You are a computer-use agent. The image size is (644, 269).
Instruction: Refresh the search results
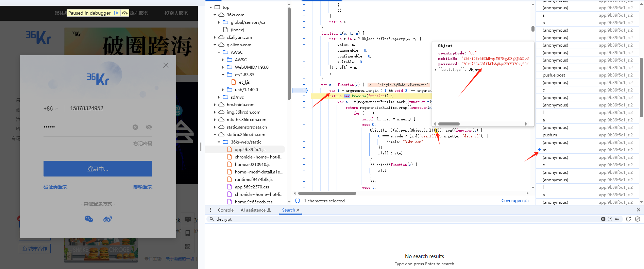(628, 219)
